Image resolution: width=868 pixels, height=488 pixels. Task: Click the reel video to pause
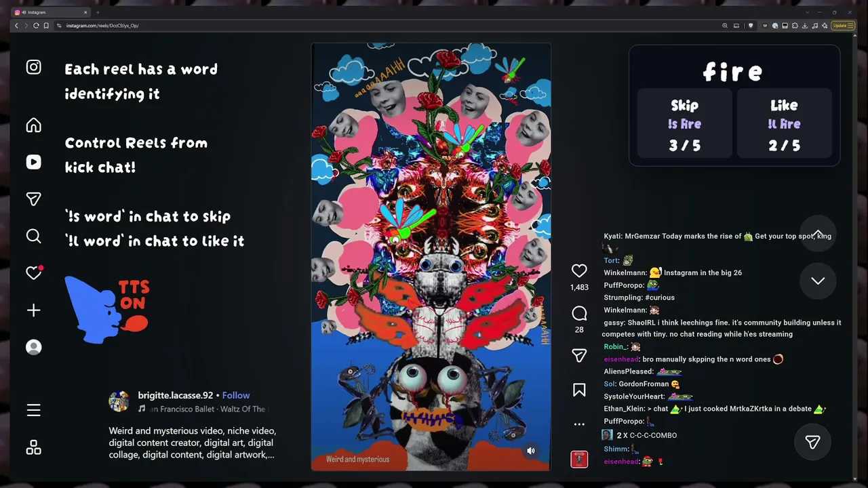[x=431, y=256]
